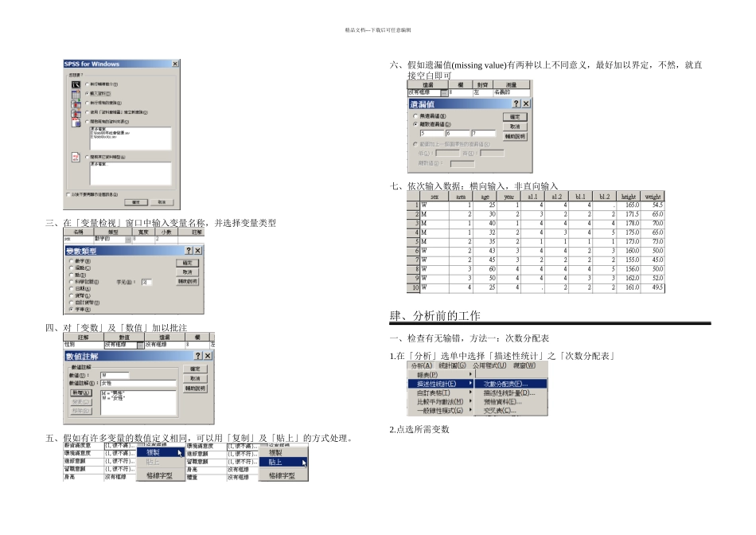The image size is (756, 535).
Task: Click the ? help icon in 遺漏值 title bar
Action: [x=516, y=103]
